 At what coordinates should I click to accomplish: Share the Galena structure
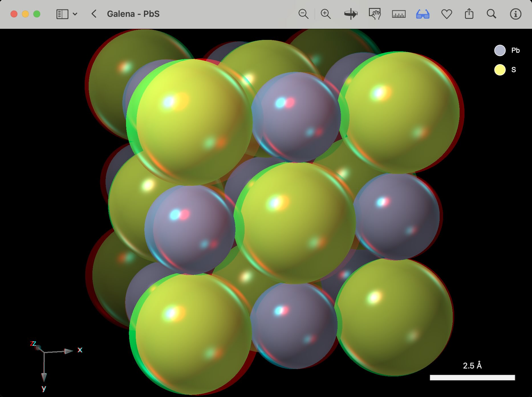click(469, 14)
